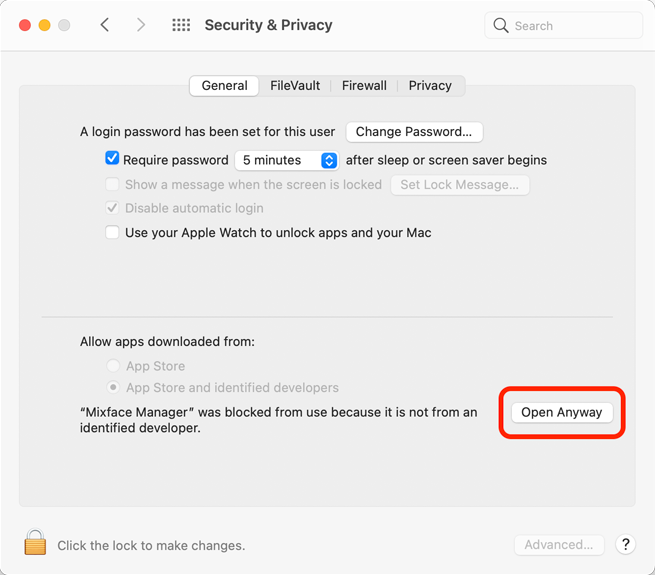Click the Advanced button
Image resolution: width=655 pixels, height=575 pixels.
pyautogui.click(x=559, y=544)
